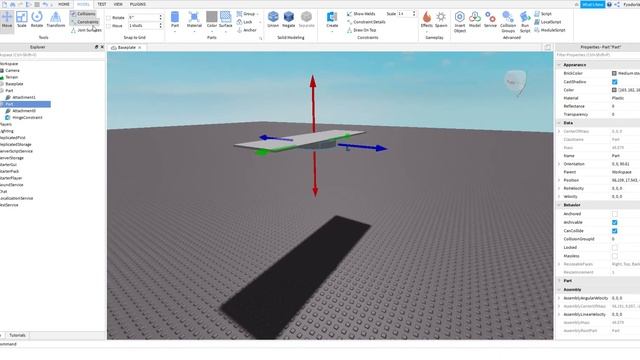This screenshot has width=640, height=360.
Task: Click the Negate solid modeling icon
Action: coord(289,19)
